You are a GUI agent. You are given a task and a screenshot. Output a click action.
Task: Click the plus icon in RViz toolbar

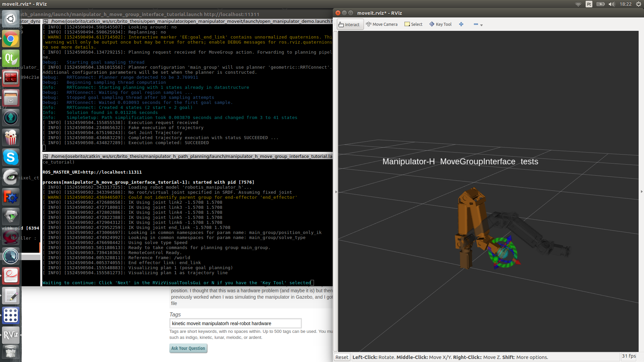click(x=462, y=24)
